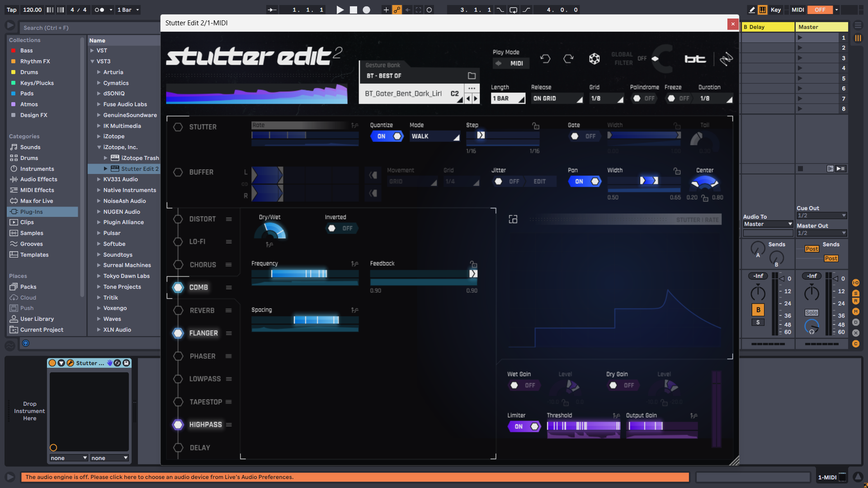
Task: Select the CHORUS module tab
Action: click(203, 265)
